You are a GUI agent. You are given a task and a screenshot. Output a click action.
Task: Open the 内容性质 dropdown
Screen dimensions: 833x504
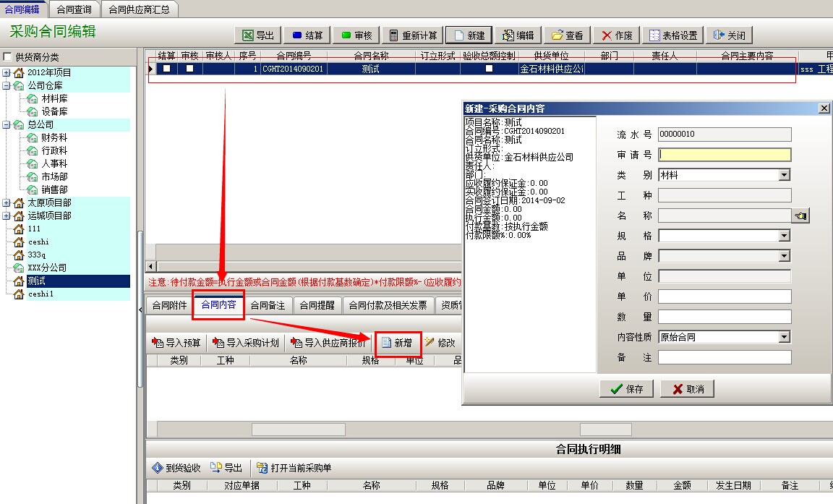coord(785,337)
